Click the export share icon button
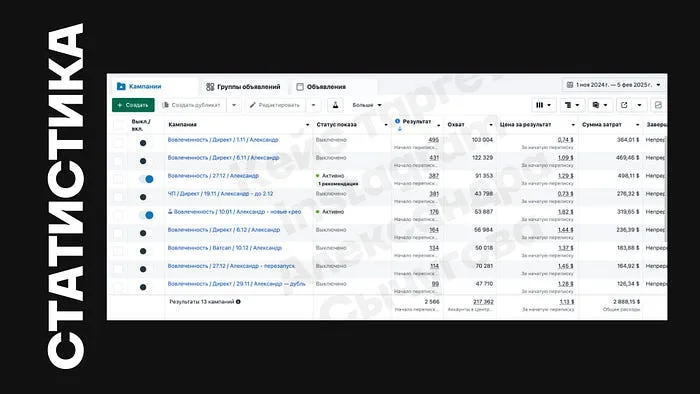The height and width of the screenshot is (394, 700). pos(624,105)
